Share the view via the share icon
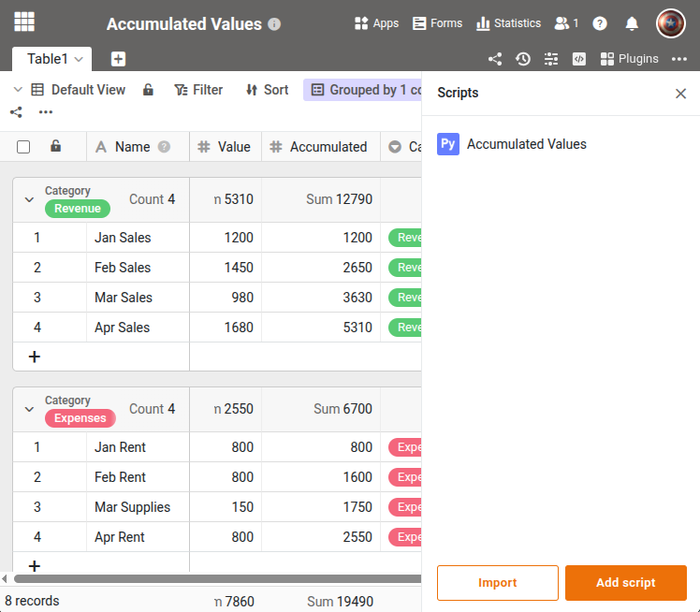Image resolution: width=700 pixels, height=612 pixels. point(16,112)
